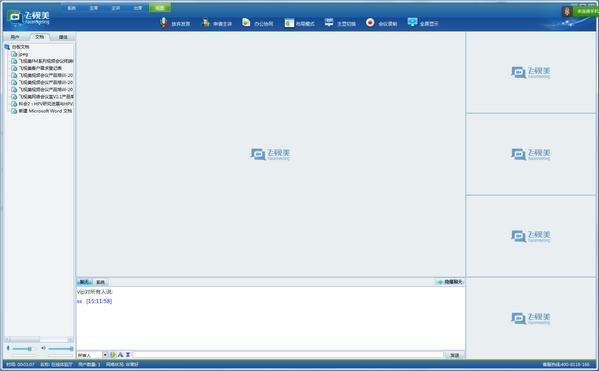This screenshot has width=599, height=371.
Task: Switch to the 用户 tab in the left panel
Action: pyautogui.click(x=15, y=37)
